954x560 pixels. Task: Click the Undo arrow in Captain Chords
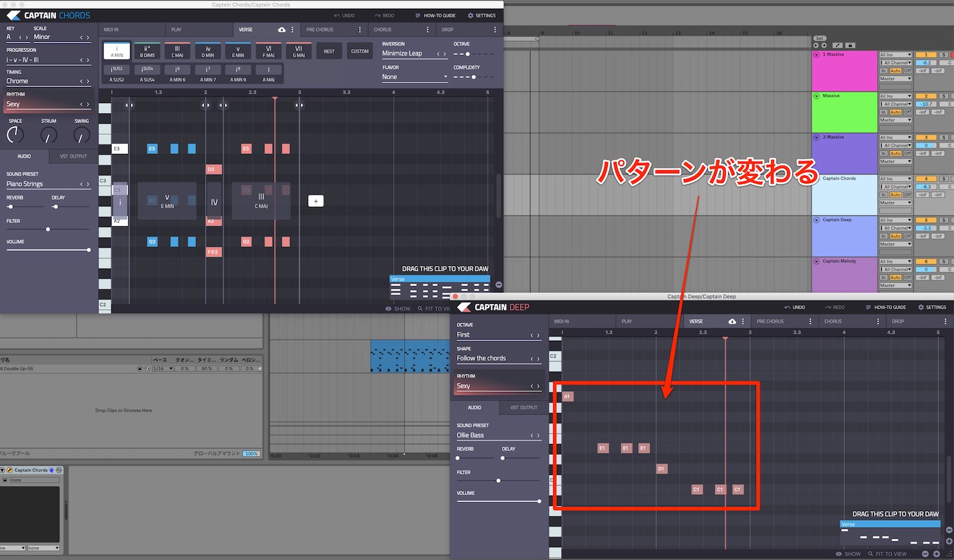tap(337, 15)
